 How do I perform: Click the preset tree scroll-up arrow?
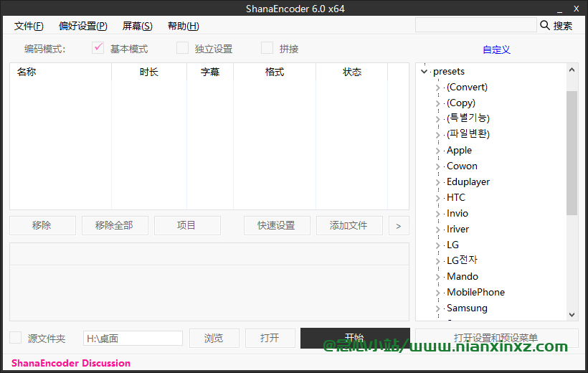[572, 70]
